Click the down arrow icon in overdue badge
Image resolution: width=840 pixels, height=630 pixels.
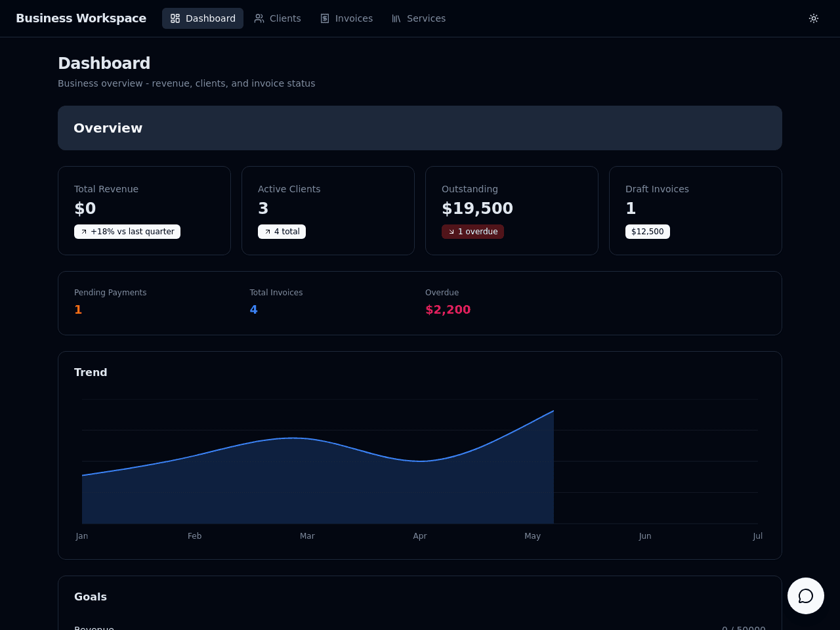coord(451,232)
